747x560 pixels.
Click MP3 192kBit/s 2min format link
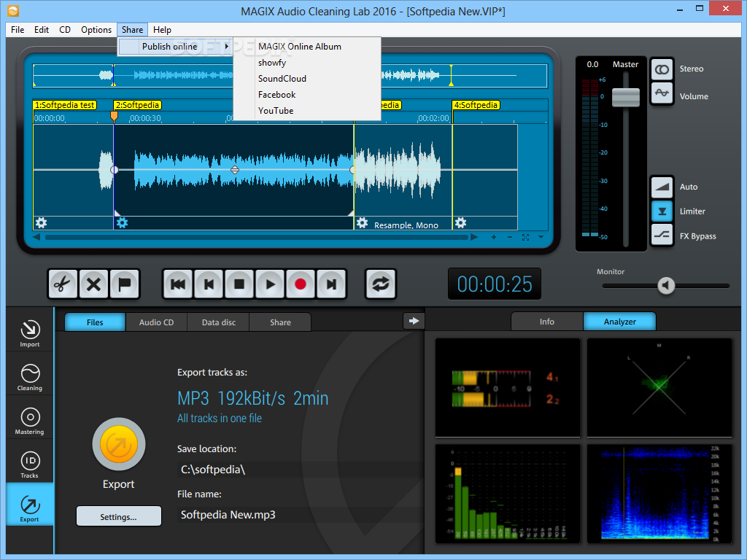click(x=253, y=399)
